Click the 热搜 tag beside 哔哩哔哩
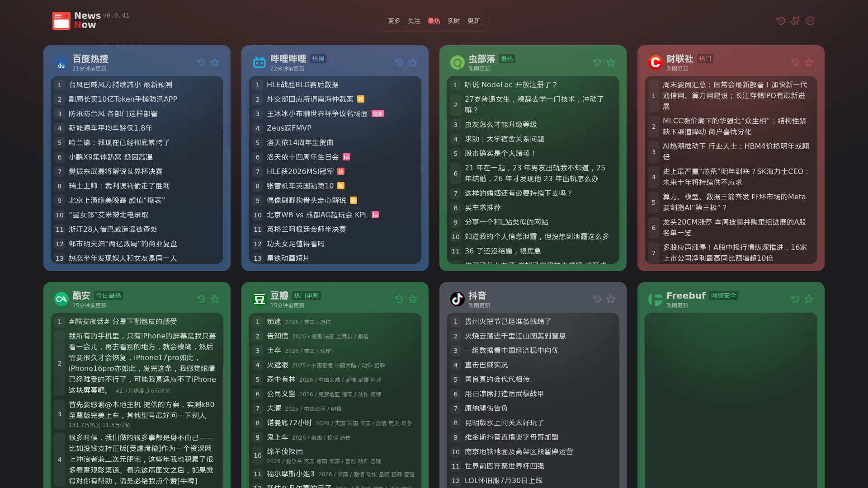Image resolution: width=868 pixels, height=488 pixels. (318, 59)
